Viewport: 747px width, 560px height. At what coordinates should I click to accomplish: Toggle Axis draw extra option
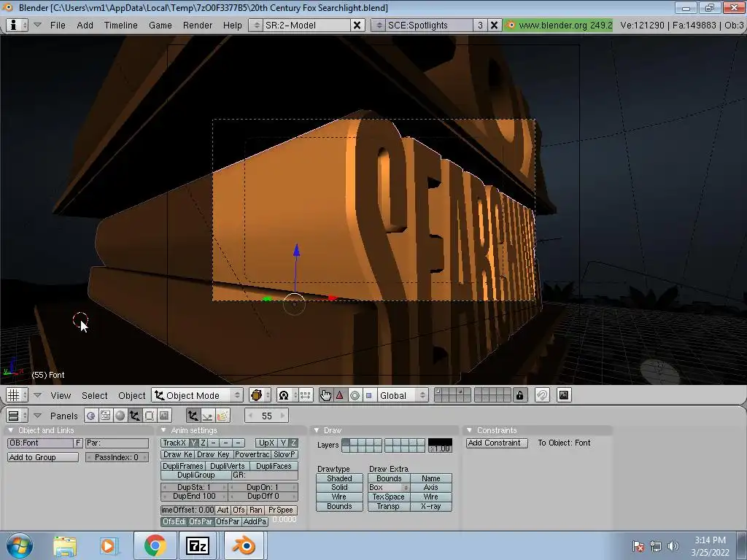pyautogui.click(x=430, y=488)
